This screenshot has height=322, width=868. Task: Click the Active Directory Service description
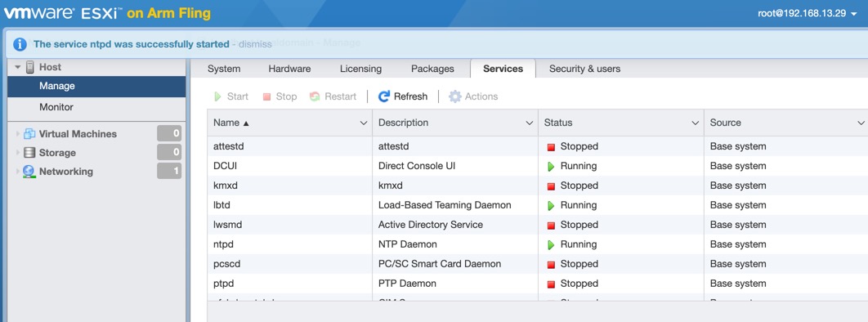(x=430, y=226)
